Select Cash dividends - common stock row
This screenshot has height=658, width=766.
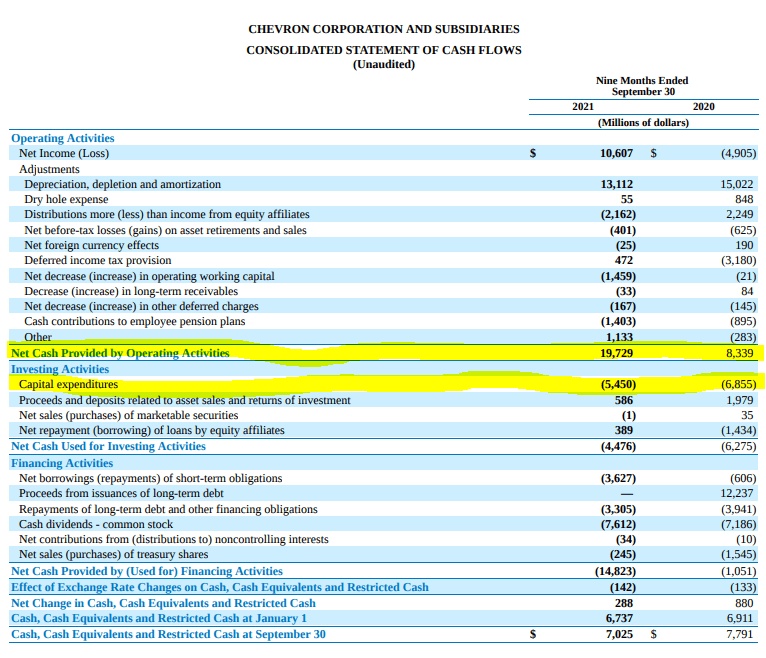click(95, 524)
